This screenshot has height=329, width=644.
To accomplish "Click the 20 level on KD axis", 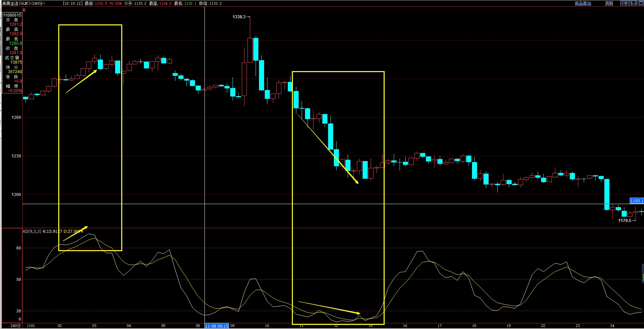I will pos(19,311).
